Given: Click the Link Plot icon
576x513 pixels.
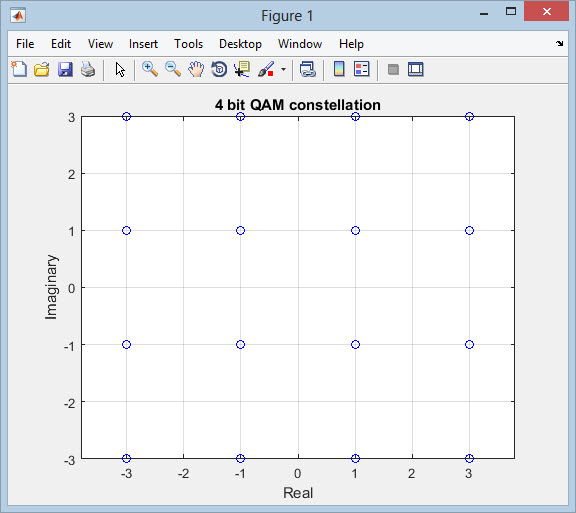Looking at the screenshot, I should pos(307,69).
